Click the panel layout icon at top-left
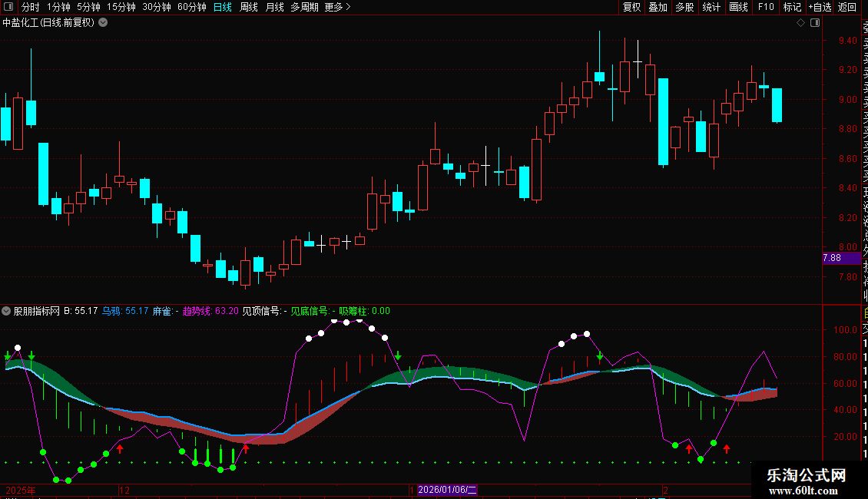 8,7
